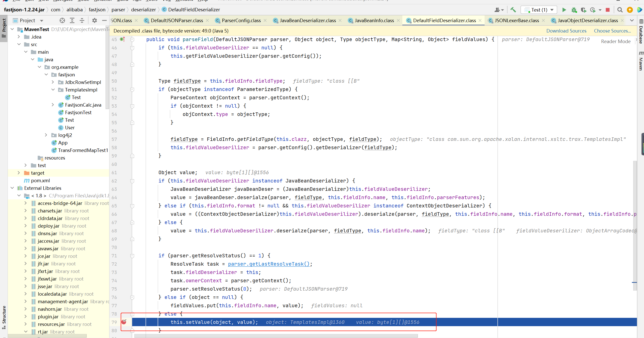Expand the target folder

point(19,173)
